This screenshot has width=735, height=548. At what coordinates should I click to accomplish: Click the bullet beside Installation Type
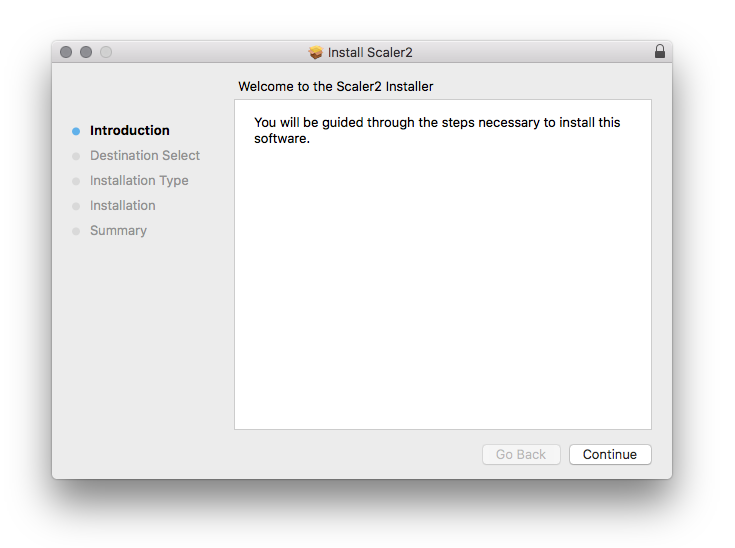pos(76,181)
